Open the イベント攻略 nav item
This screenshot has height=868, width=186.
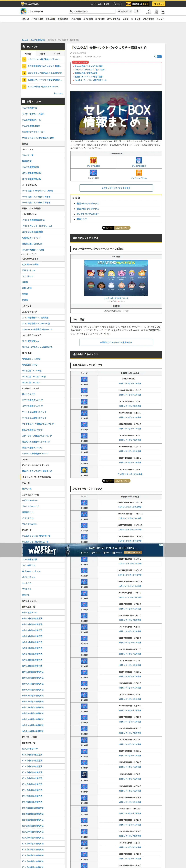(38, 19)
